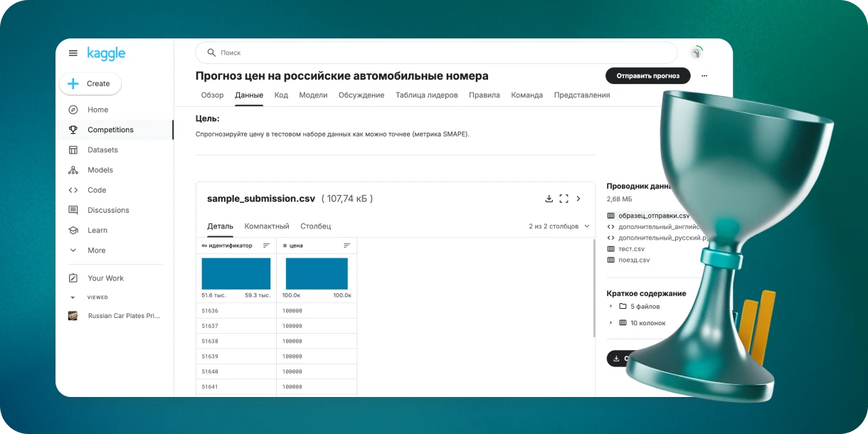Viewport: 868px width, 434px height.
Task: Click the Create button
Action: point(90,84)
